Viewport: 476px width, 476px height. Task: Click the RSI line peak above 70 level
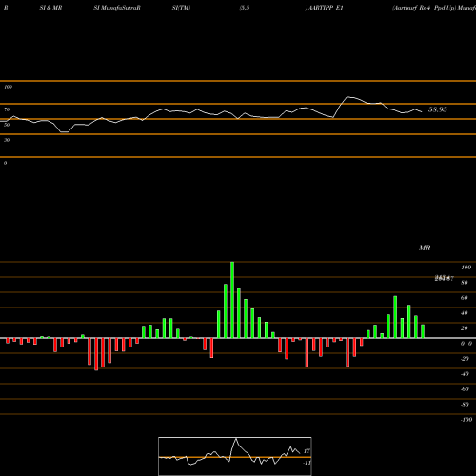(347, 97)
